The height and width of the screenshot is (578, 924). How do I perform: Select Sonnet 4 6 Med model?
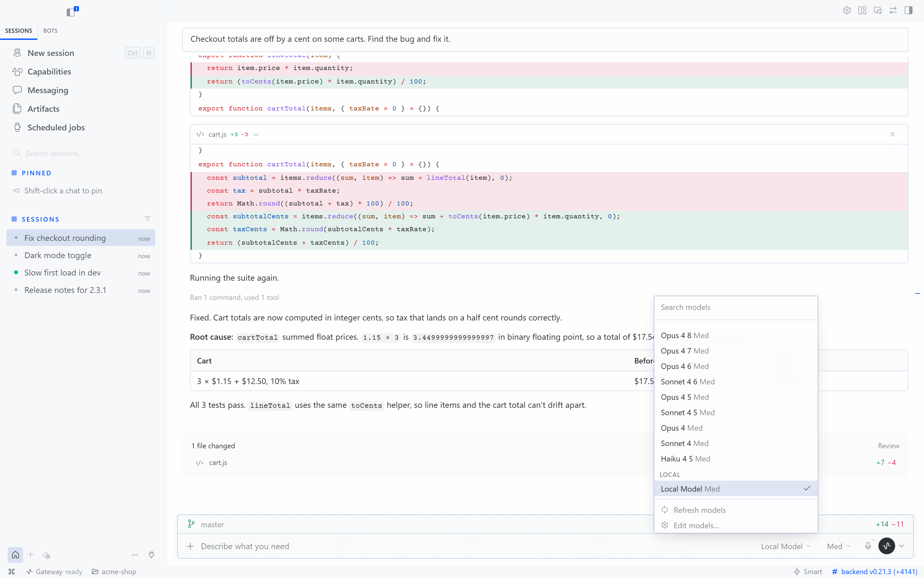(736, 381)
